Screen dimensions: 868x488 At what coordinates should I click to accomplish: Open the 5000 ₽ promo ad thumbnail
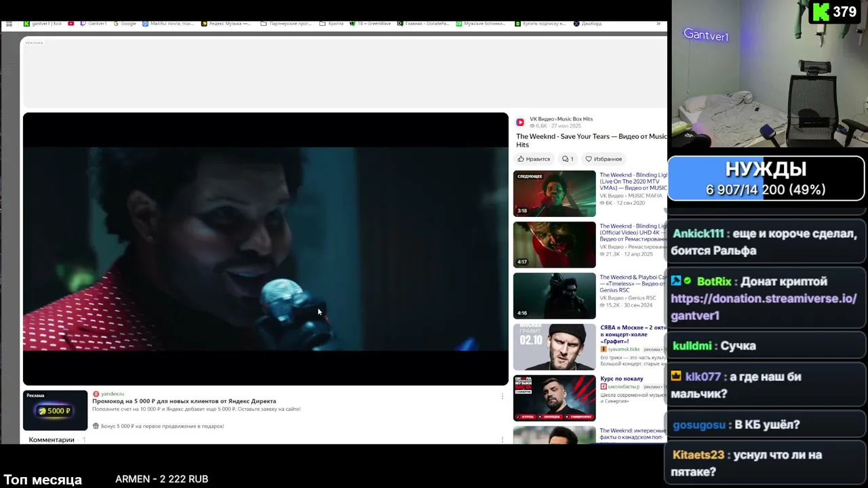[55, 411]
